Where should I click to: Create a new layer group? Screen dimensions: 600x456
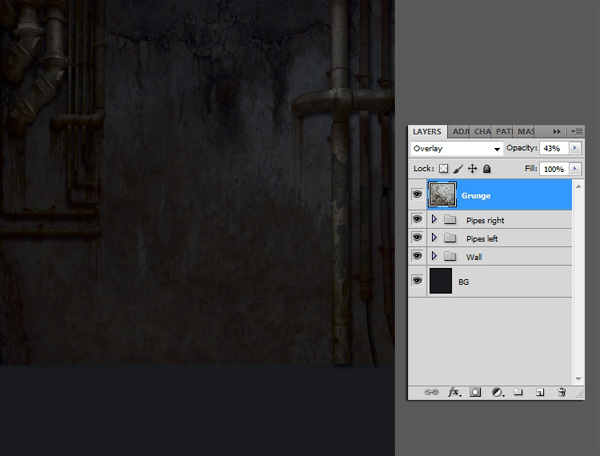pos(518,393)
